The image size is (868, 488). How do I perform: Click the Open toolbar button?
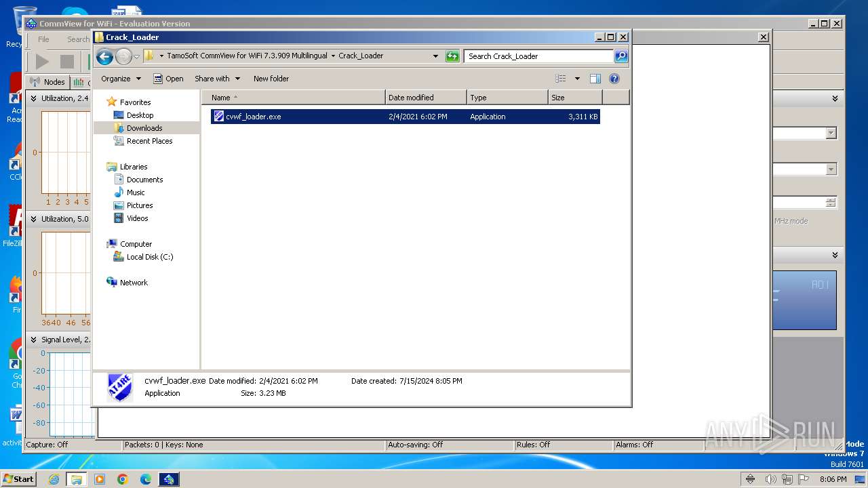coord(168,79)
